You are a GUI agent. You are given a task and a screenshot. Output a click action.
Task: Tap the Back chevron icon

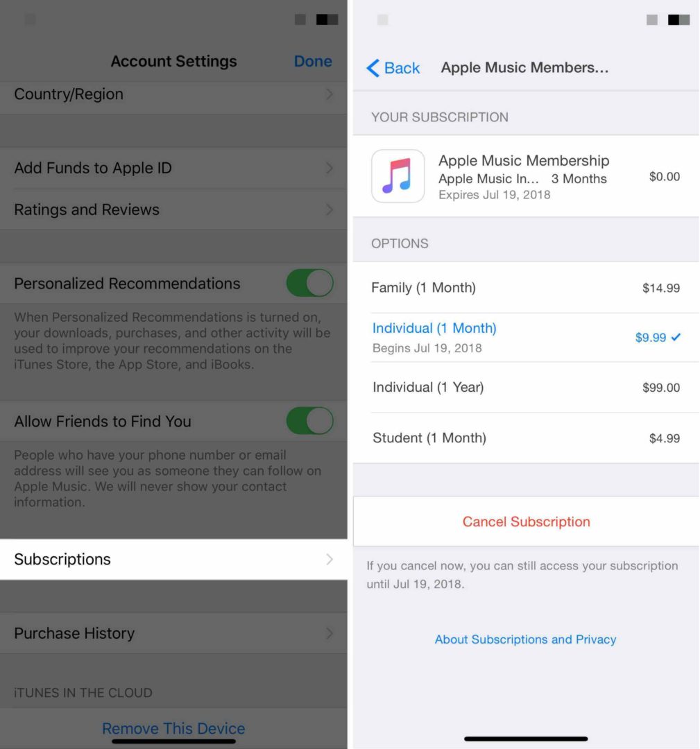(x=373, y=68)
